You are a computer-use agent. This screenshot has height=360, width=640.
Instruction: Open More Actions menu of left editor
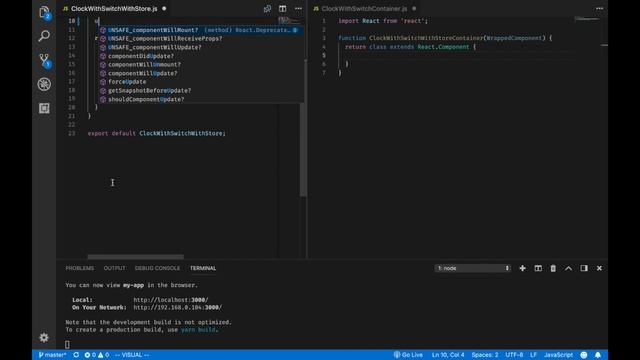(298, 9)
